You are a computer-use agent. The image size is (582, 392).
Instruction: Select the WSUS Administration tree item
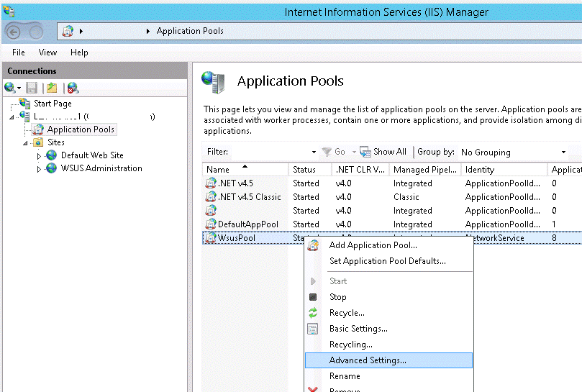pos(101,168)
